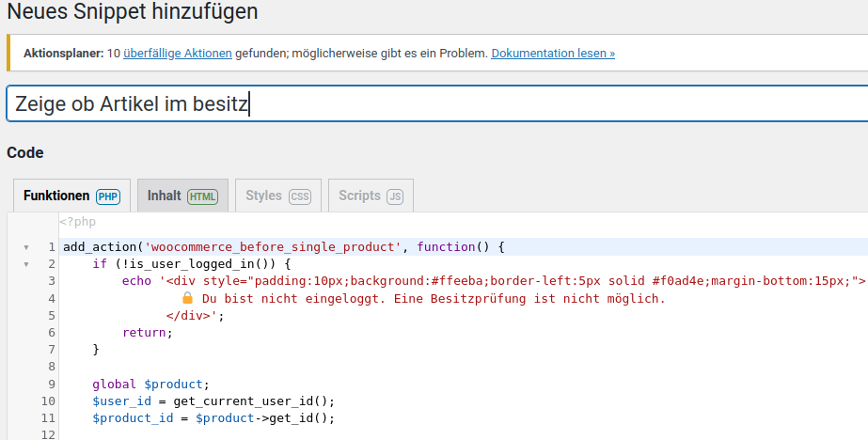The width and height of the screenshot is (868, 440).
Task: Click the JS badge on Scripts tab
Action: 395,196
